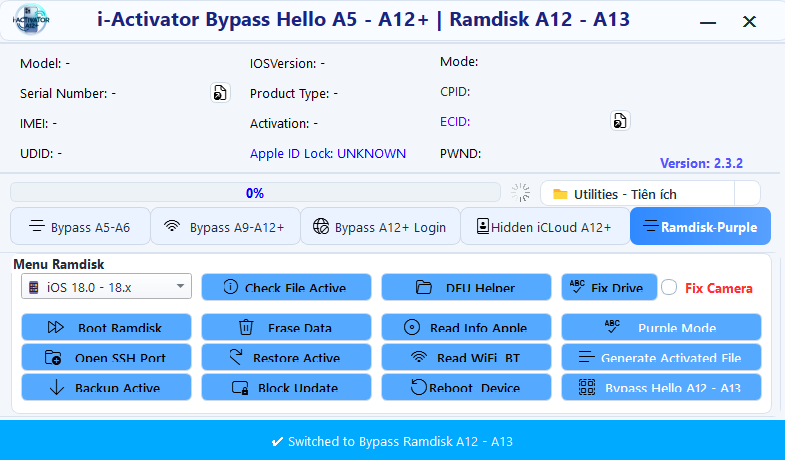785x460 pixels.
Task: Open the Bypass A12+ Login tab
Action: (x=380, y=226)
